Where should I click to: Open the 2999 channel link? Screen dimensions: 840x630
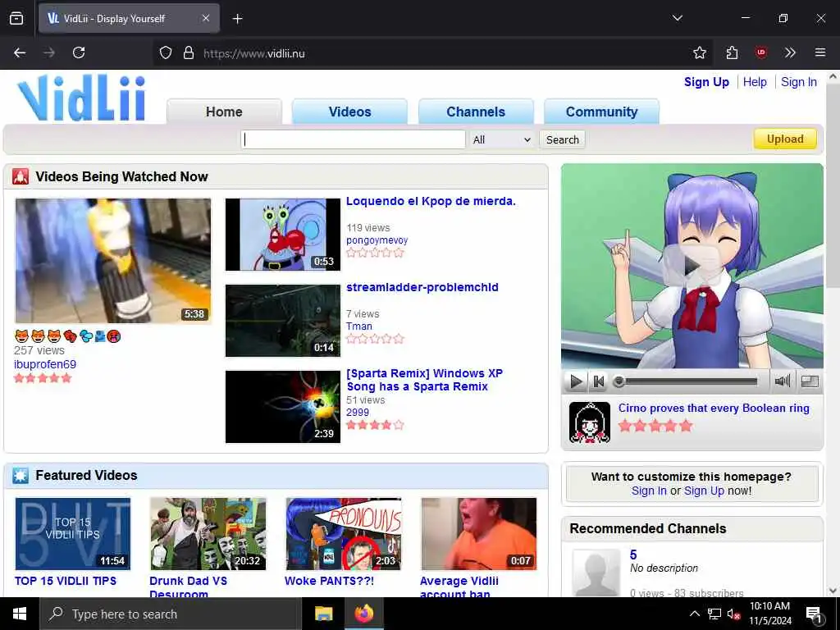coord(358,413)
